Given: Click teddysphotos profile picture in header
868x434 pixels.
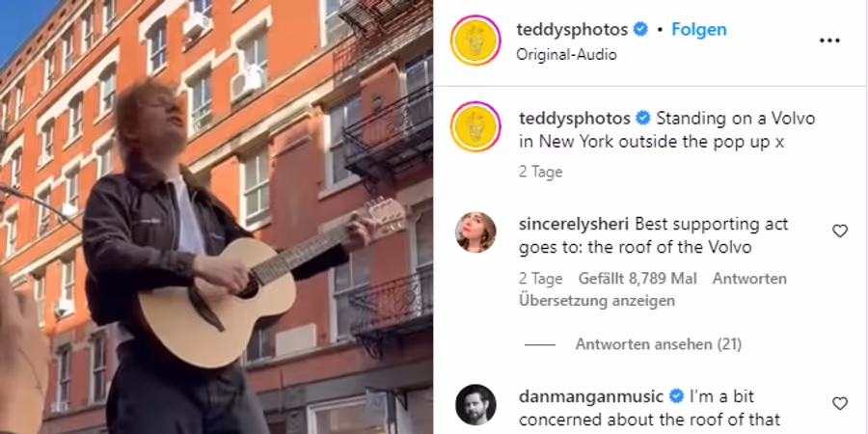Looking at the screenshot, I should pos(475,41).
